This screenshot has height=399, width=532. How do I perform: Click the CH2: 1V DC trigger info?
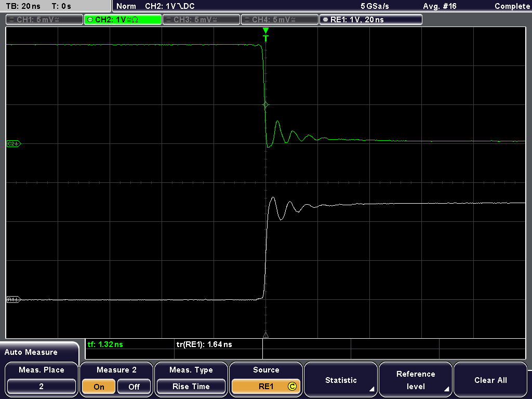coord(170,6)
